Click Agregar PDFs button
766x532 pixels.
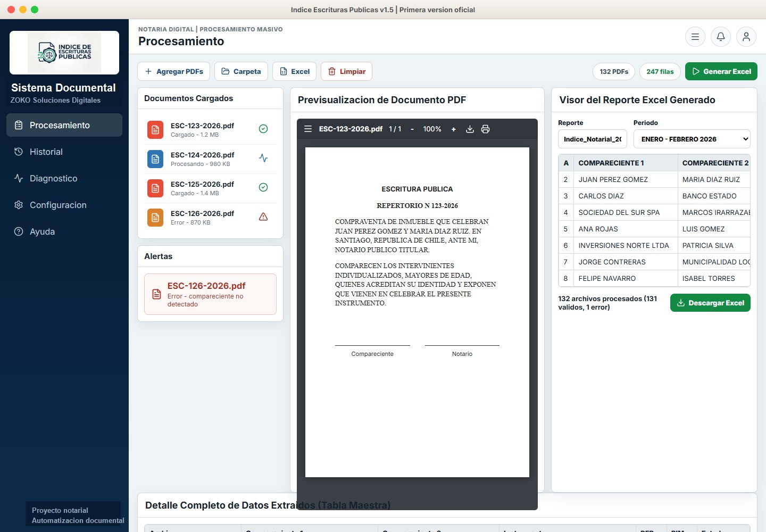pyautogui.click(x=174, y=71)
